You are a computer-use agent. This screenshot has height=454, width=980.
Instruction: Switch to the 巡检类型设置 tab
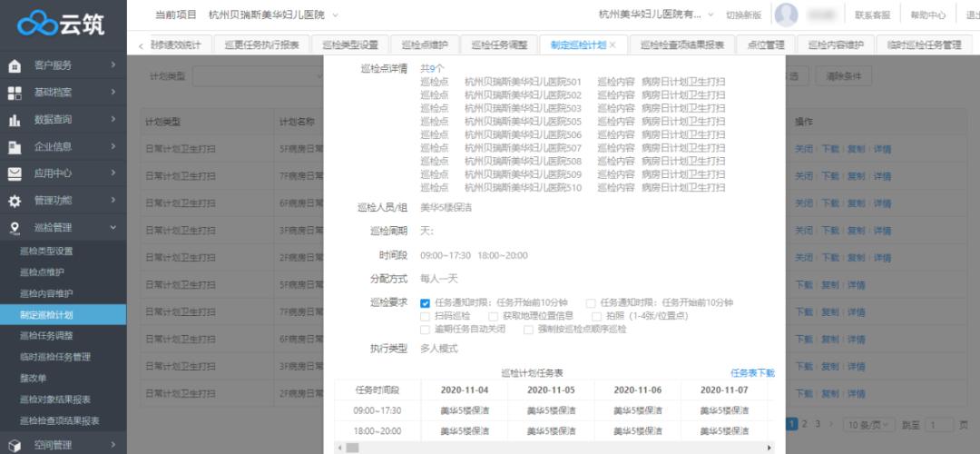pyautogui.click(x=350, y=45)
